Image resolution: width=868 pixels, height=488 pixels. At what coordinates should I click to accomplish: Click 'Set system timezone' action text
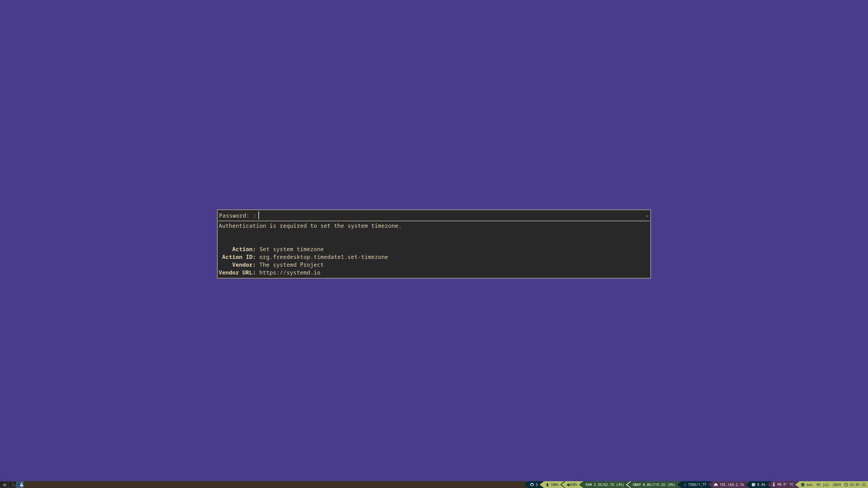291,249
